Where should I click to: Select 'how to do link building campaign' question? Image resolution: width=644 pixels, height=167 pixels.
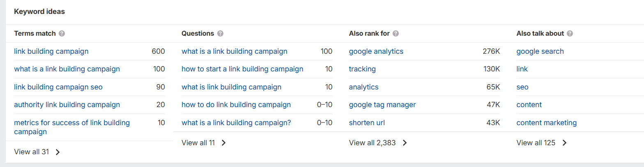pos(236,105)
